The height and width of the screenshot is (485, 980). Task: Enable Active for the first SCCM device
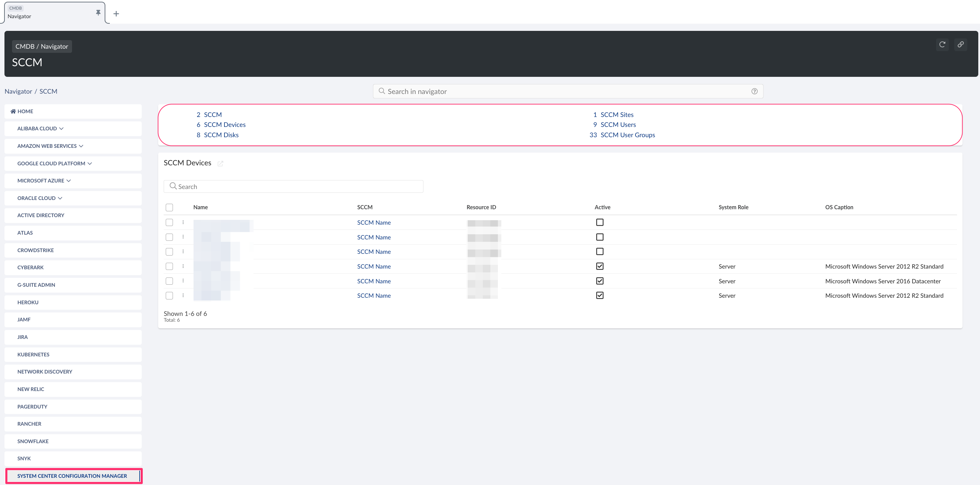[600, 222]
